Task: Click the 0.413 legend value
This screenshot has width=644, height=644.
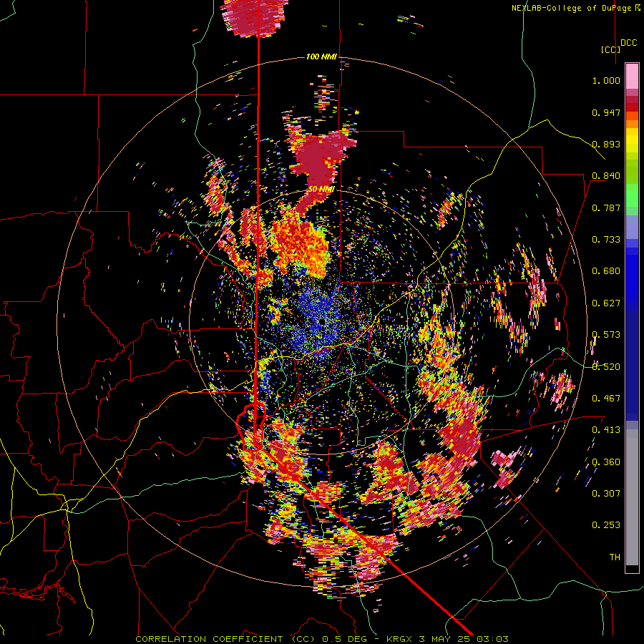Action: [x=606, y=430]
